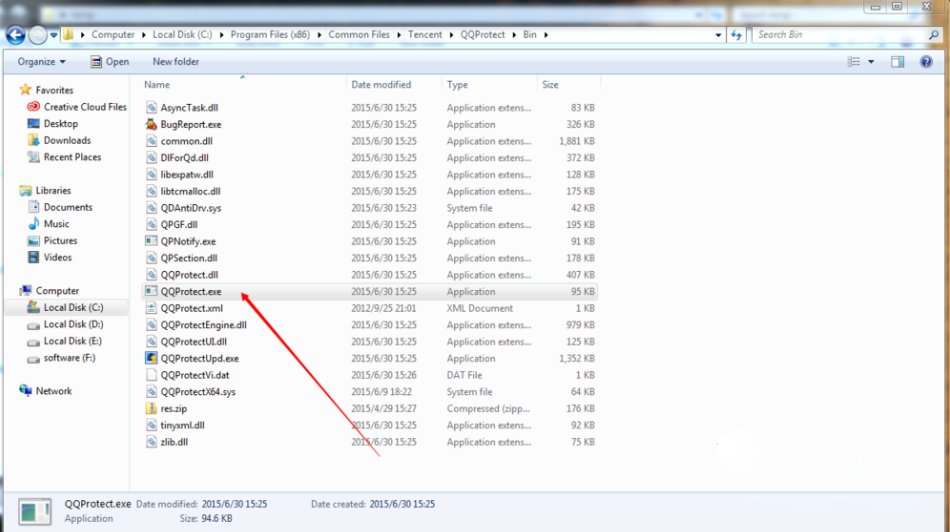Click the Show preview pane icon
Screen dimensions: 950x532
tap(897, 62)
